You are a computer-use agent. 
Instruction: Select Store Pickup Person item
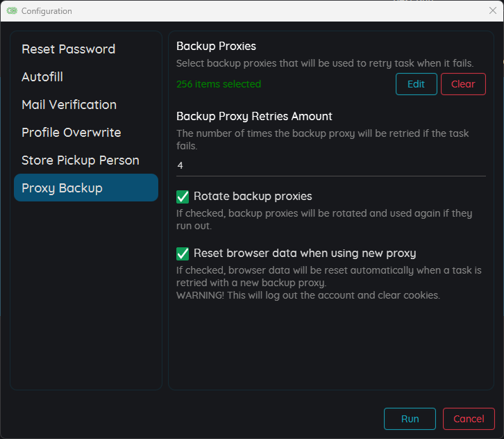(x=81, y=160)
